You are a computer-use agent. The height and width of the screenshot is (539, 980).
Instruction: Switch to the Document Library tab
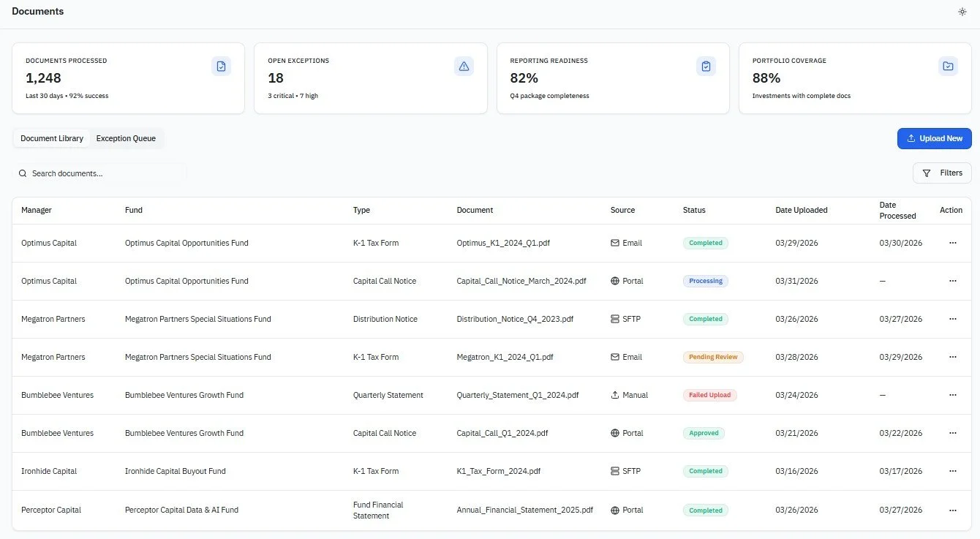52,138
